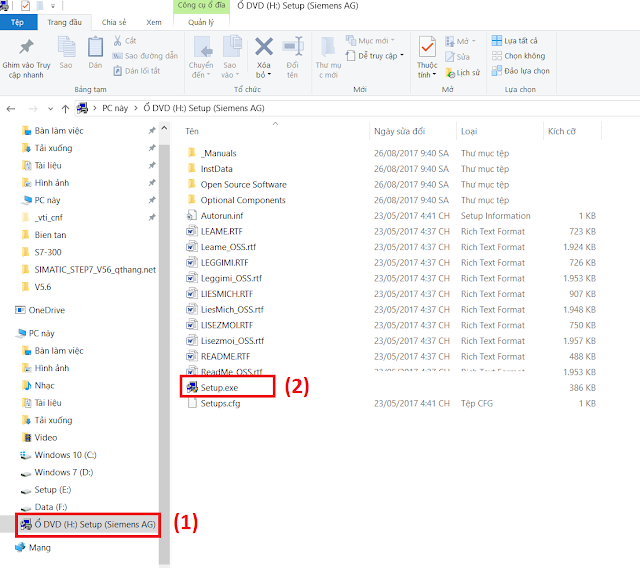Select the Setup.exe file
The height and width of the screenshot is (568, 640).
point(219,388)
